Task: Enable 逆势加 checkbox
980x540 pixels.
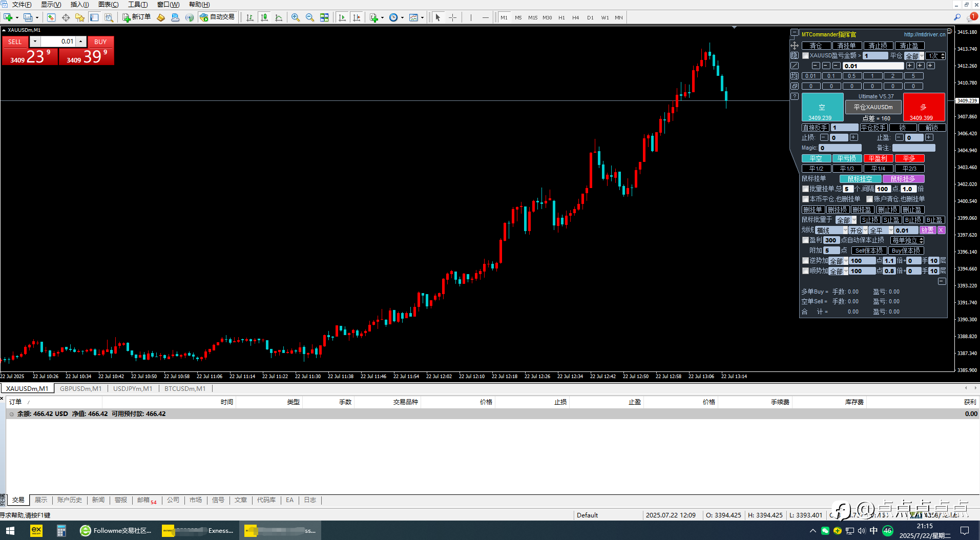Action: pos(805,261)
